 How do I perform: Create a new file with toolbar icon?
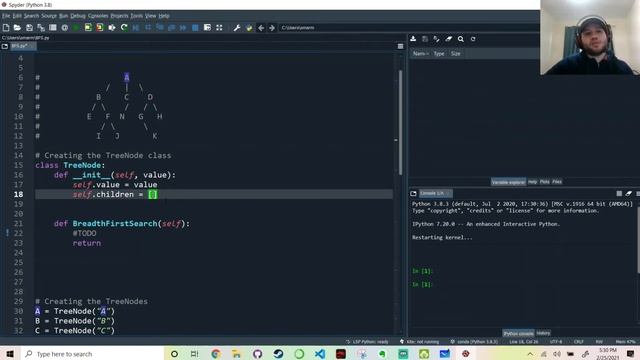pos(6,28)
